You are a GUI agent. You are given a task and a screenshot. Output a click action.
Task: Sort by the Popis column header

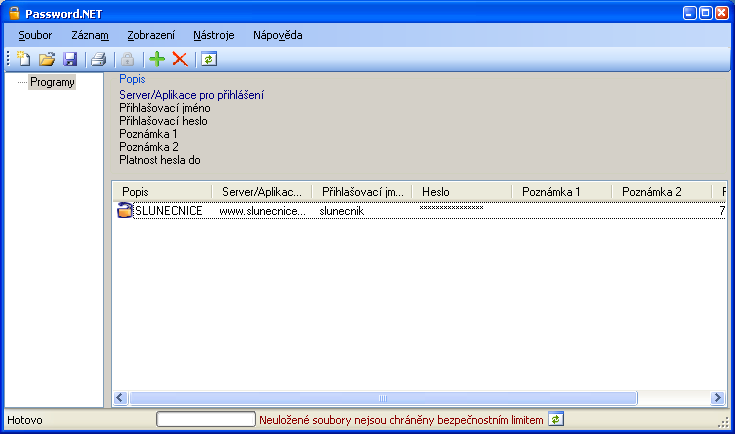pos(162,192)
